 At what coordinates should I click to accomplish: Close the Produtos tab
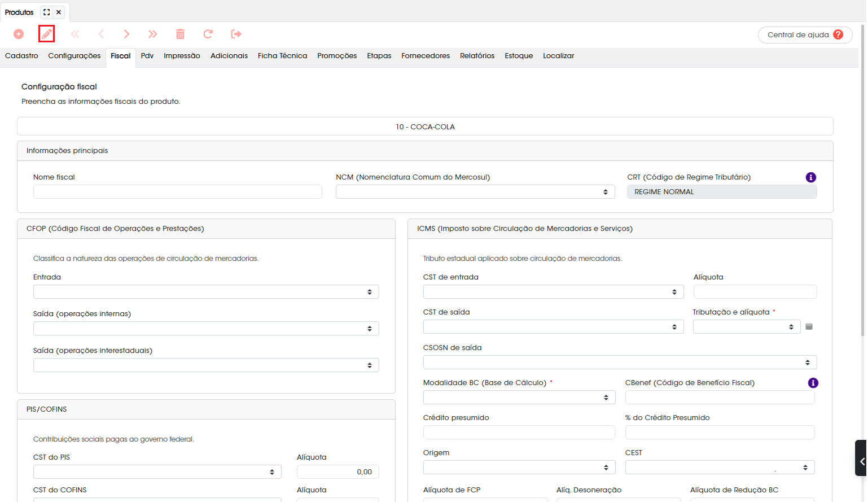59,12
